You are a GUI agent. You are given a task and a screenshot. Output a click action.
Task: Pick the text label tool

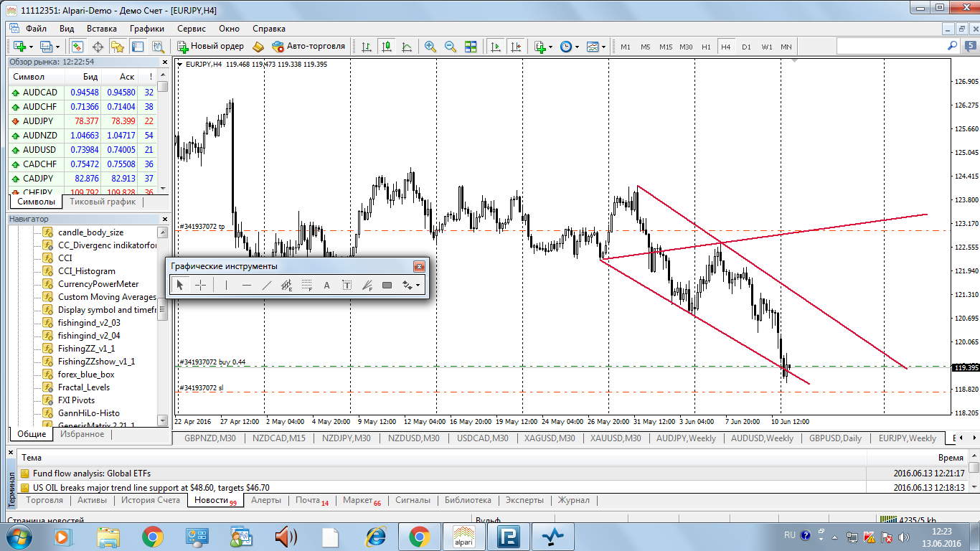point(347,285)
